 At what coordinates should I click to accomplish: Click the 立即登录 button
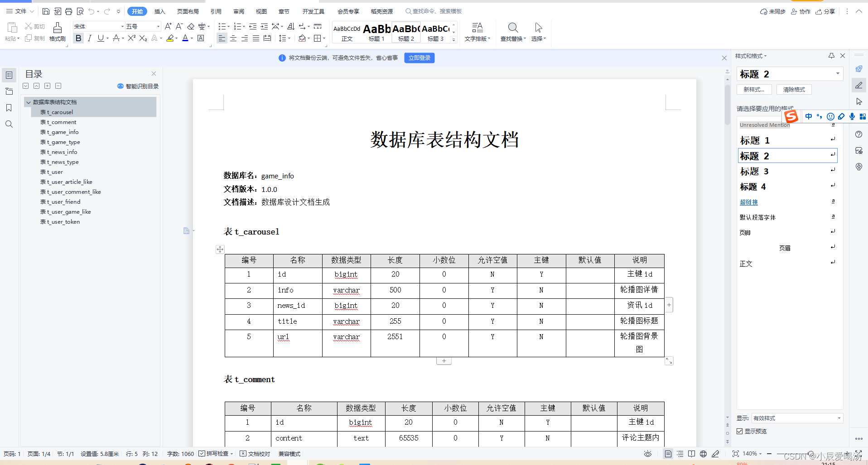tap(420, 58)
